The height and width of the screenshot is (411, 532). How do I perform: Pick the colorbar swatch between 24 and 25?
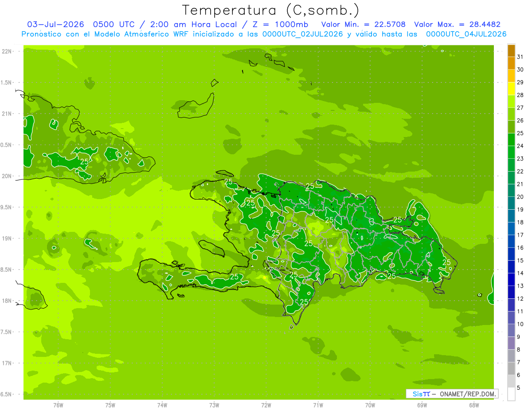pyautogui.click(x=511, y=140)
